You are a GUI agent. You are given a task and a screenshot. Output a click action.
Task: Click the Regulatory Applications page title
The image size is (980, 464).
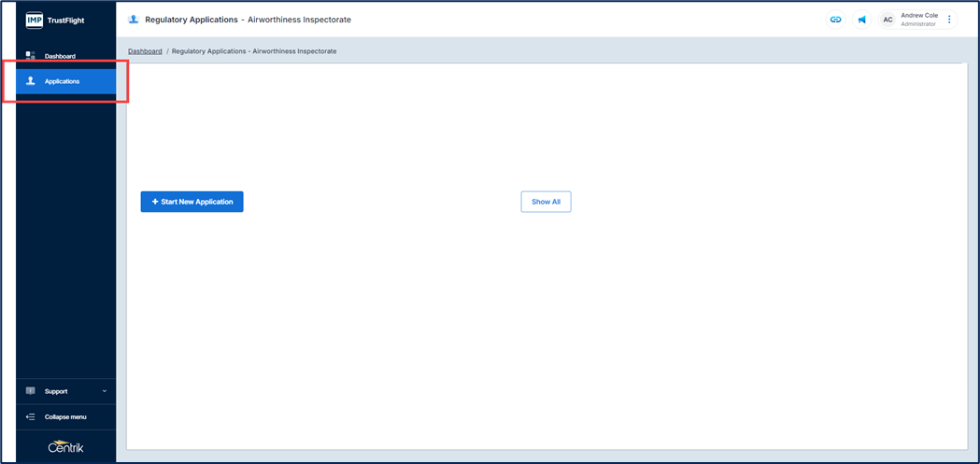point(249,20)
